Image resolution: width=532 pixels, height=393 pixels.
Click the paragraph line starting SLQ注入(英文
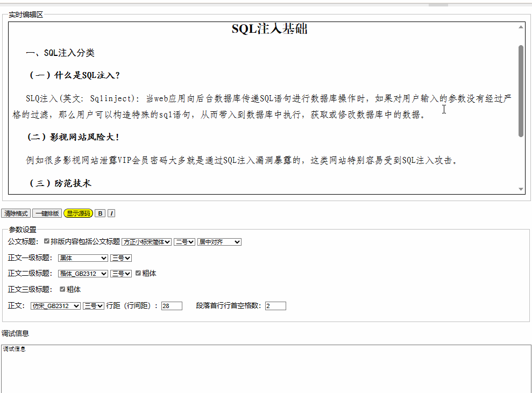(x=268, y=99)
